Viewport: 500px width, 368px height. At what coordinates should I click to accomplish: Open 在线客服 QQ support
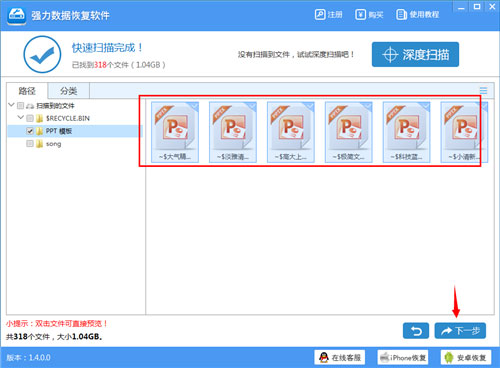(x=339, y=357)
